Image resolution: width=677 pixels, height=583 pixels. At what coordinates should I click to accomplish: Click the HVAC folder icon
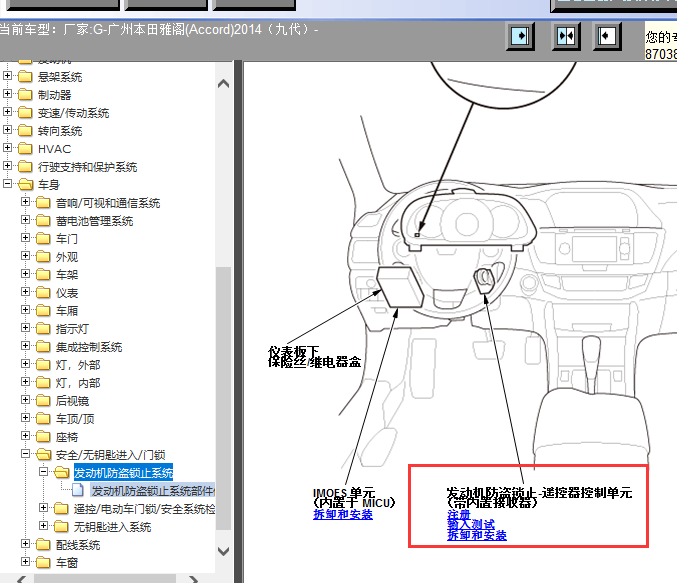pyautogui.click(x=25, y=149)
